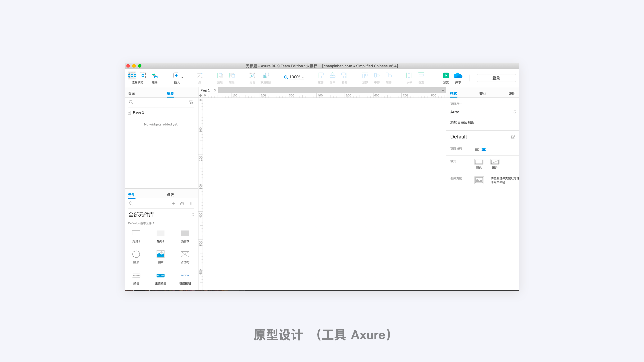Viewport: 644px width, 362px height.
Task: Click the 插入 insert tool icon
Action: [176, 76]
